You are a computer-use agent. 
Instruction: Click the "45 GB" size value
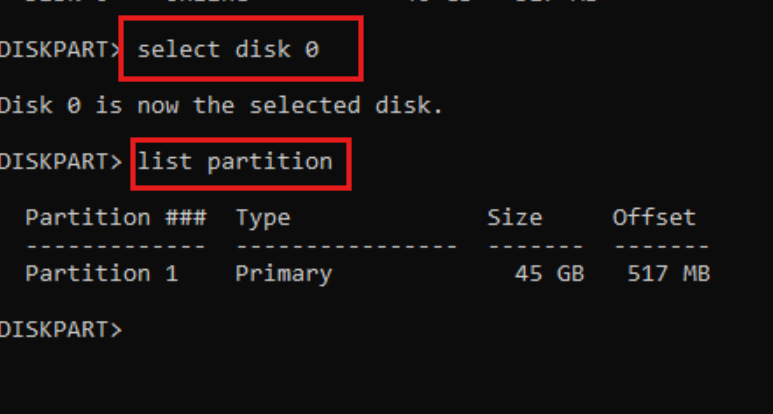tap(549, 273)
